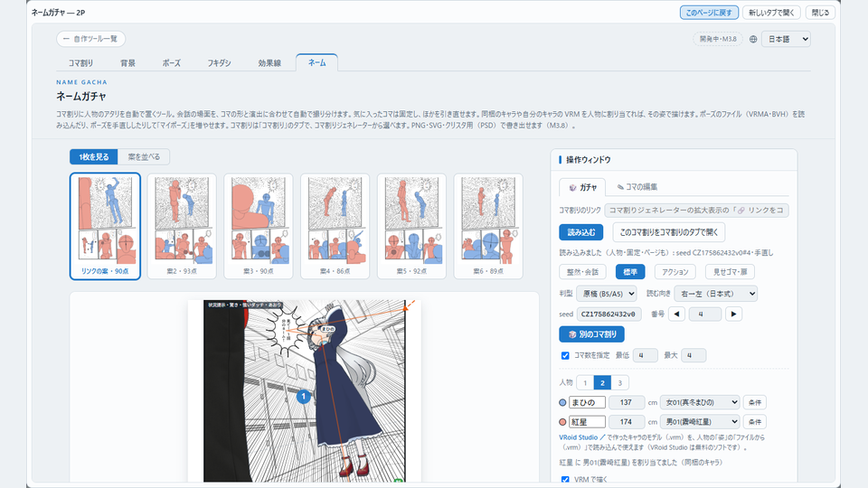Go back to 自作ツール一覧
This screenshot has width=868, height=488.
point(90,39)
